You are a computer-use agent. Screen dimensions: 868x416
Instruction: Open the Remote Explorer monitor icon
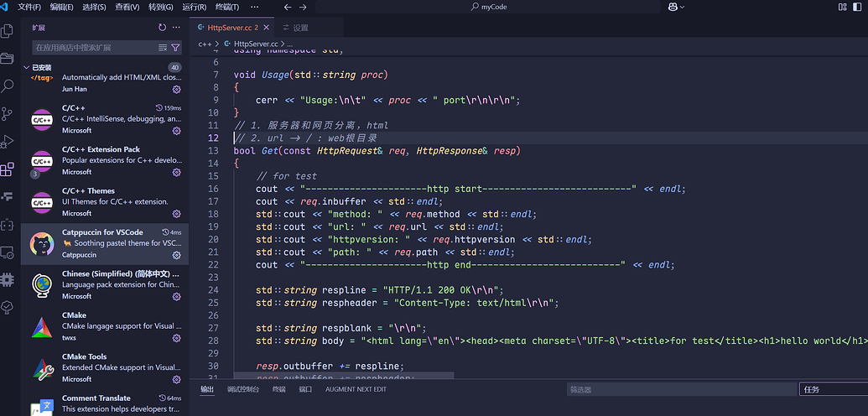(x=8, y=252)
